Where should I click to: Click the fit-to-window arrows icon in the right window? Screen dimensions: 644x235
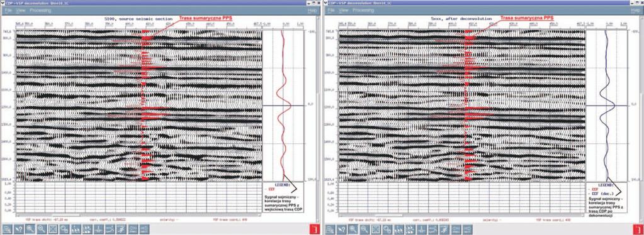pyautogui.click(x=376, y=229)
